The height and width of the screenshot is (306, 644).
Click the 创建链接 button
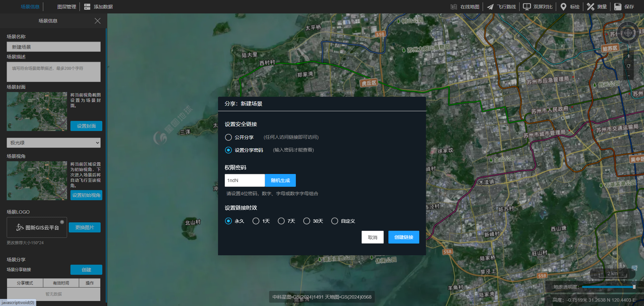[404, 237]
